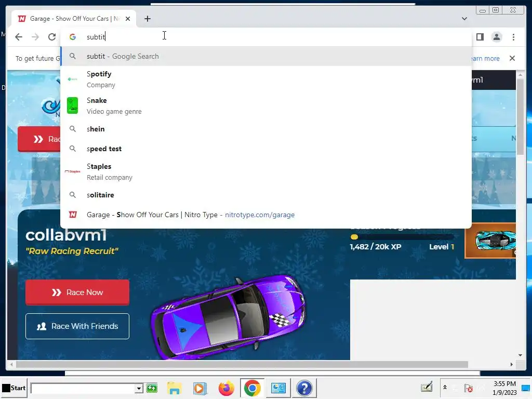Click the Google G icon in omnibox
The image size is (532, 399).
(x=72, y=37)
